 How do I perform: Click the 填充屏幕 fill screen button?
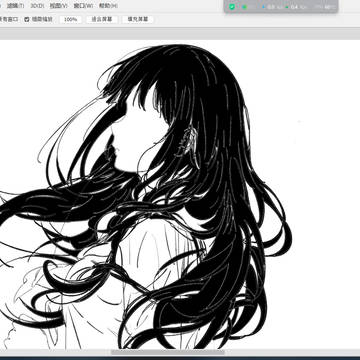138,19
